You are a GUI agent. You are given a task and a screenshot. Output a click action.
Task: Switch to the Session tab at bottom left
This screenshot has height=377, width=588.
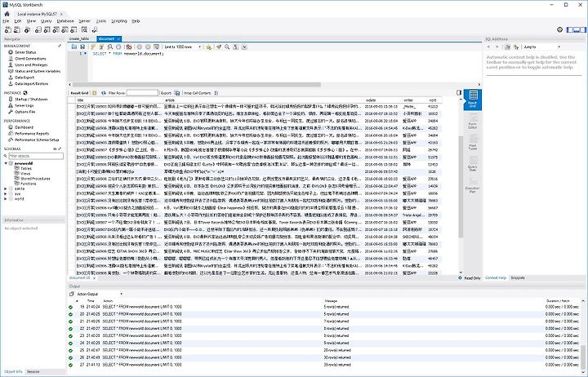tap(33, 372)
